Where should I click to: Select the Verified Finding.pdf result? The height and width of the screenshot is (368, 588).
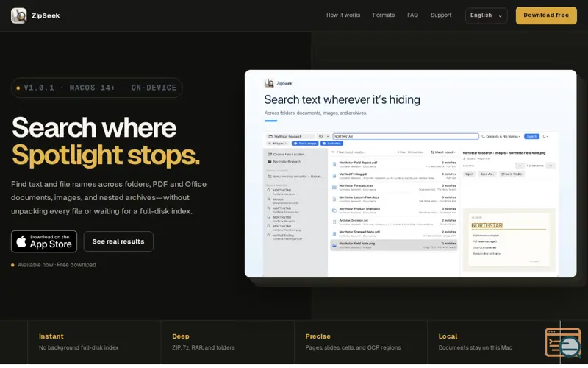click(393, 176)
